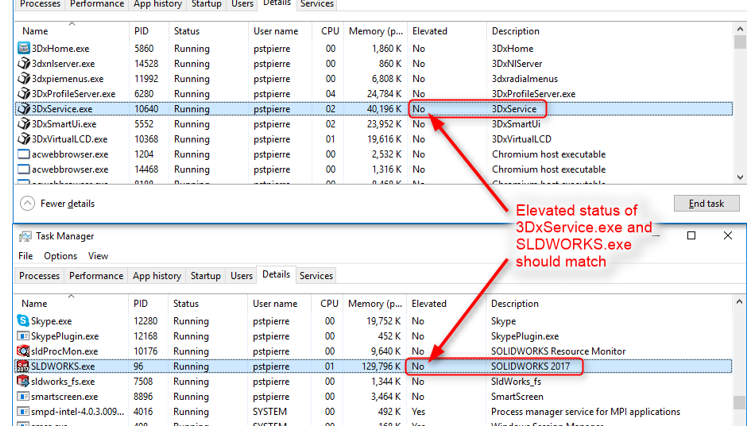The width and height of the screenshot is (756, 426).
Task: Sort upper list by Description column
Action: click(x=610, y=31)
